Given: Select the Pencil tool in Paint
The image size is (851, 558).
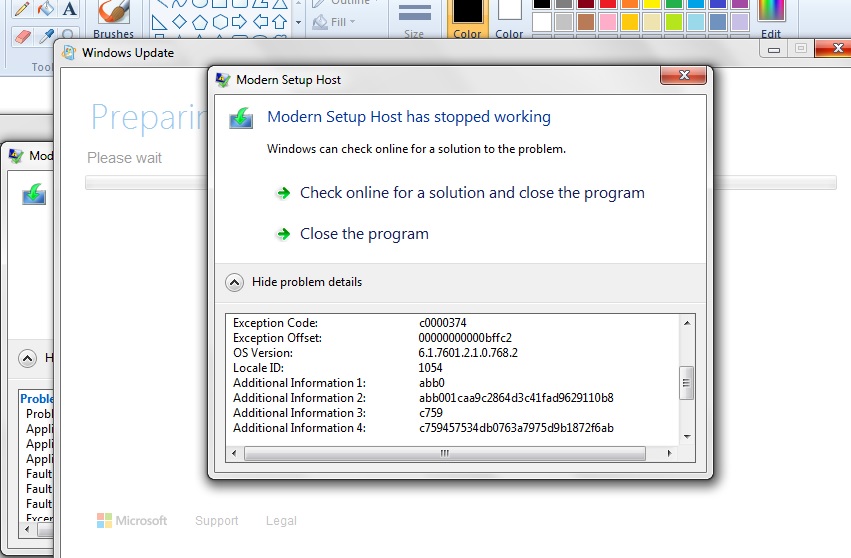Looking at the screenshot, I should 22,8.
